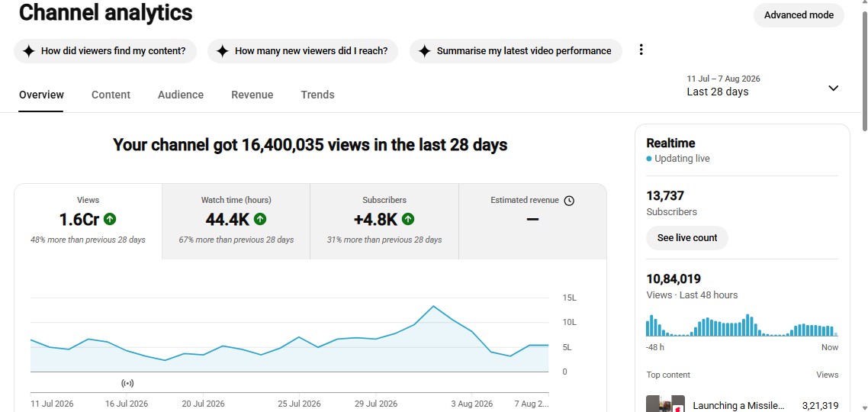Go to the Trends tab
Viewport: 868px width, 412px height.
click(x=317, y=95)
